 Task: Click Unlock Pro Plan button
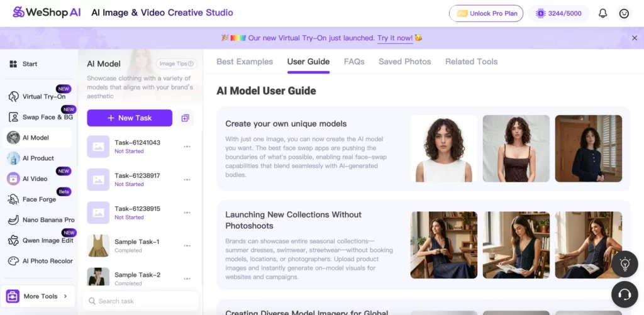coord(486,14)
